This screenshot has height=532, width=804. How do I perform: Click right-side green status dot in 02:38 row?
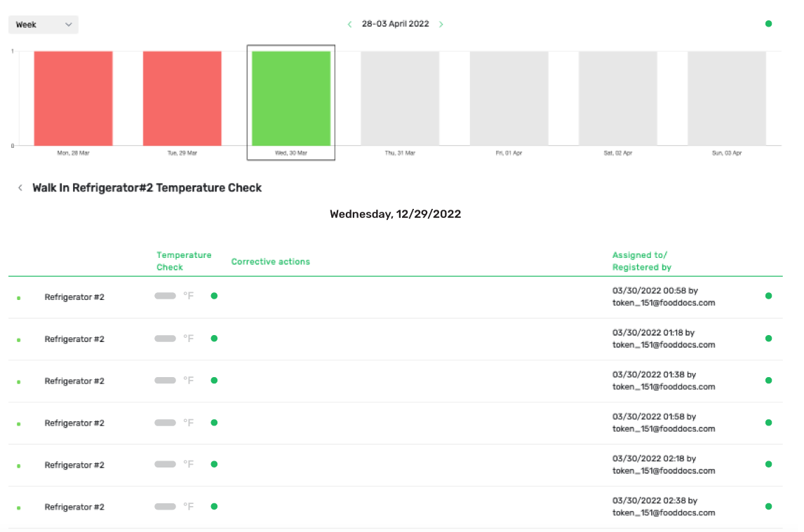768,506
